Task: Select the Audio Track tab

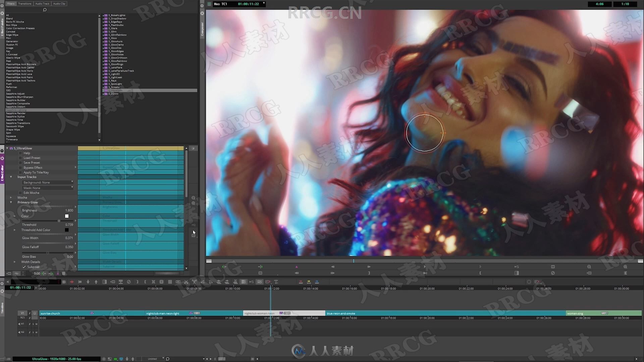Action: (41, 4)
